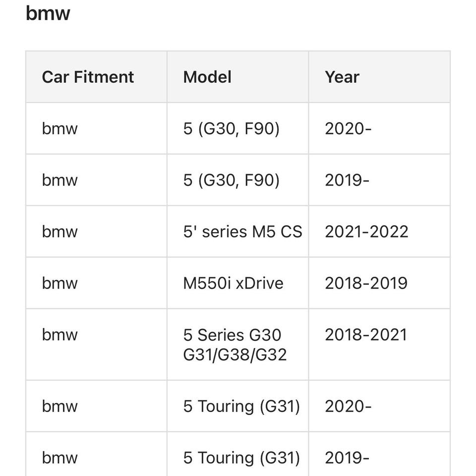Click bmw in the M550i xDrive row
Screen dimensions: 476x476
point(60,283)
